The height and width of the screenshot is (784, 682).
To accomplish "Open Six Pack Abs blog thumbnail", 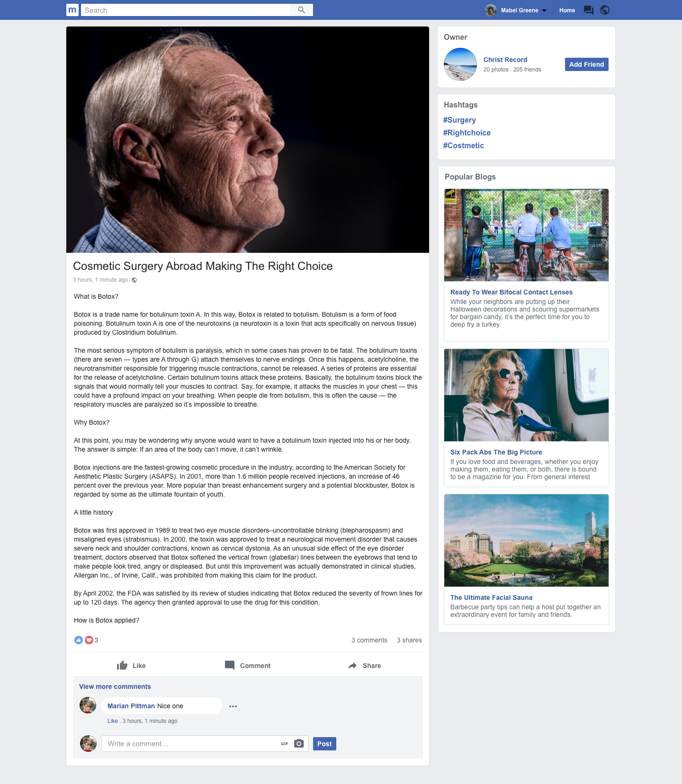I will pos(526,395).
